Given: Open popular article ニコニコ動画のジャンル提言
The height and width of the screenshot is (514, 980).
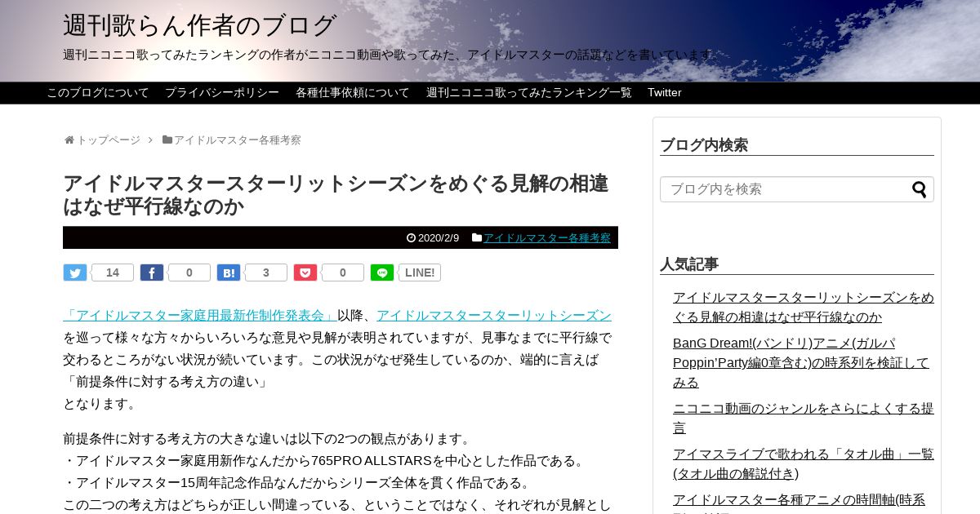Looking at the screenshot, I should [x=804, y=418].
